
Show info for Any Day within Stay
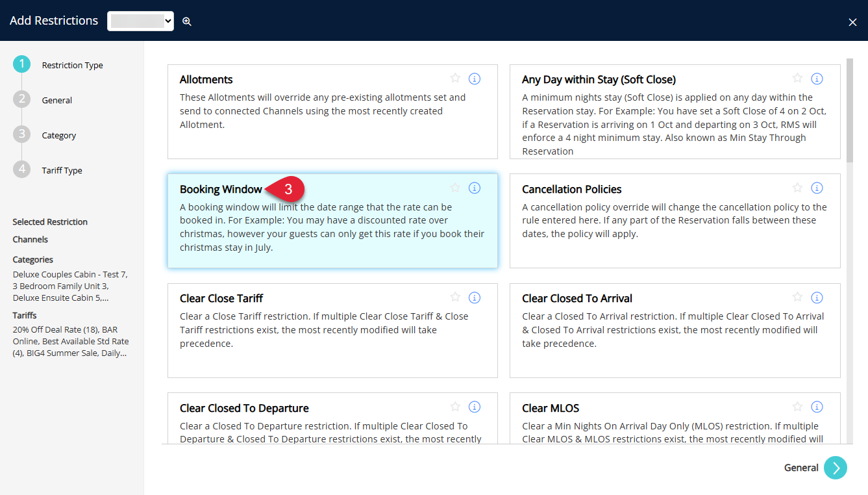pos(817,79)
